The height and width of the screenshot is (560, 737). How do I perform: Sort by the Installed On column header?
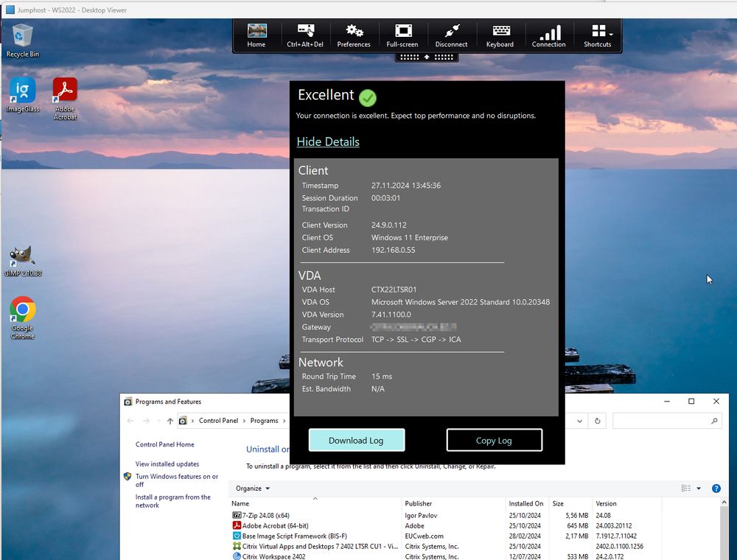528,503
